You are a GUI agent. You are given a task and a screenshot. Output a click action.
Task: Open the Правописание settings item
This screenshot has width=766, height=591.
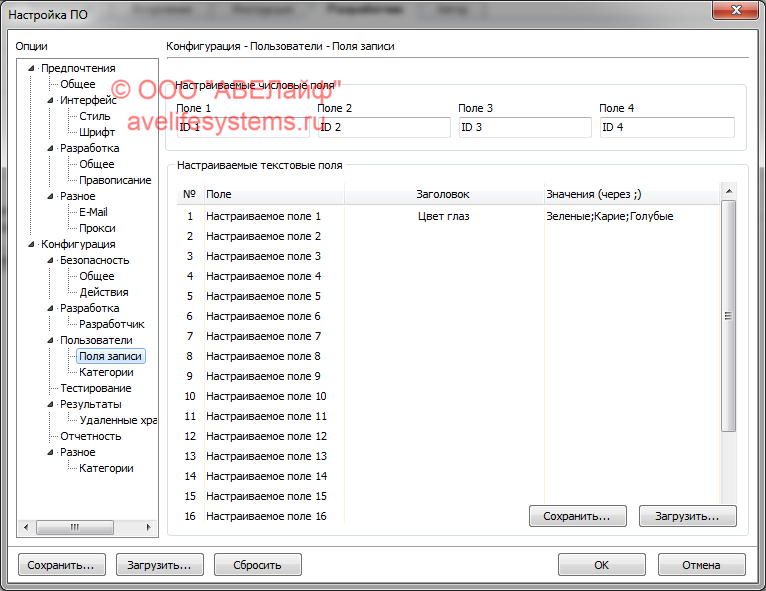point(115,180)
